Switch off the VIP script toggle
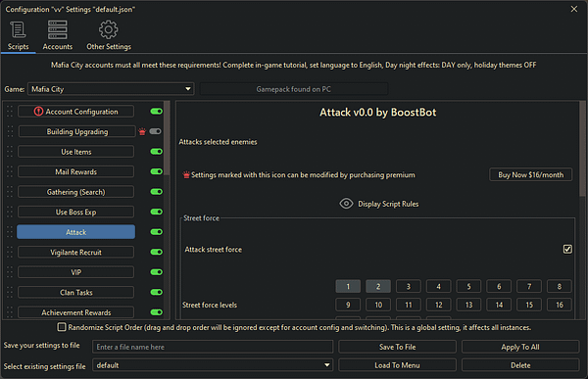Screen dimensions: 588x379 (157, 272)
